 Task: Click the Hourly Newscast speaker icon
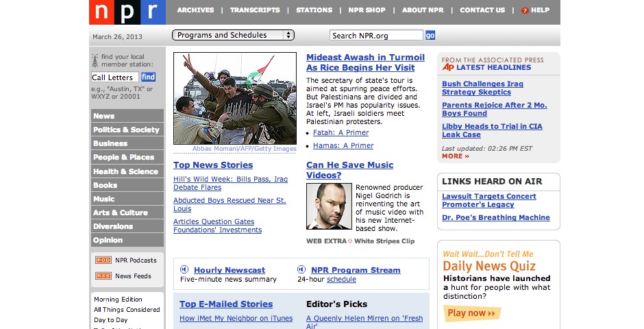tap(184, 269)
